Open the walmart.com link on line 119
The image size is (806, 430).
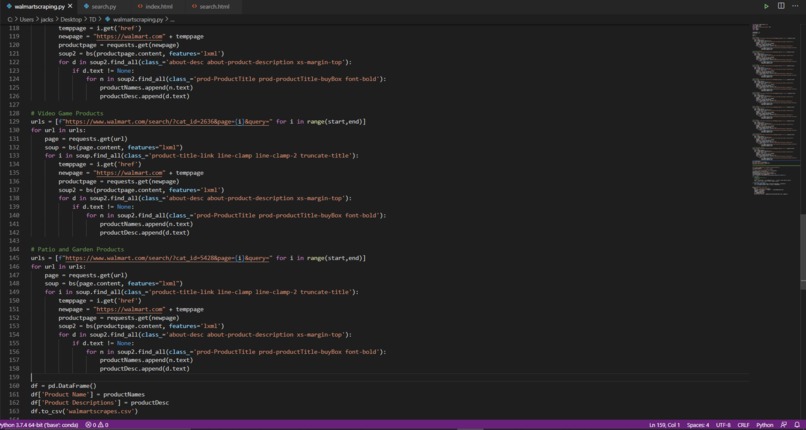coord(129,37)
